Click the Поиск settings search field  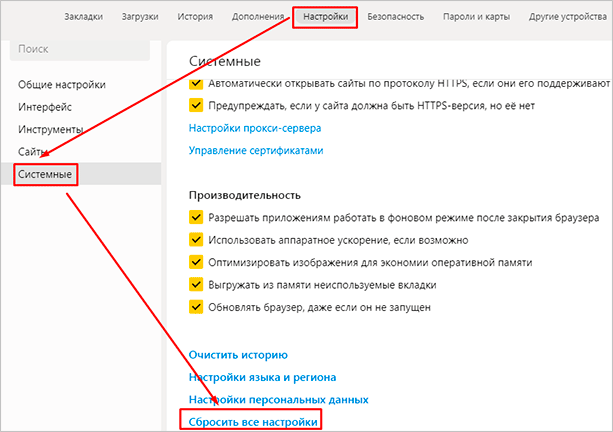80,50
